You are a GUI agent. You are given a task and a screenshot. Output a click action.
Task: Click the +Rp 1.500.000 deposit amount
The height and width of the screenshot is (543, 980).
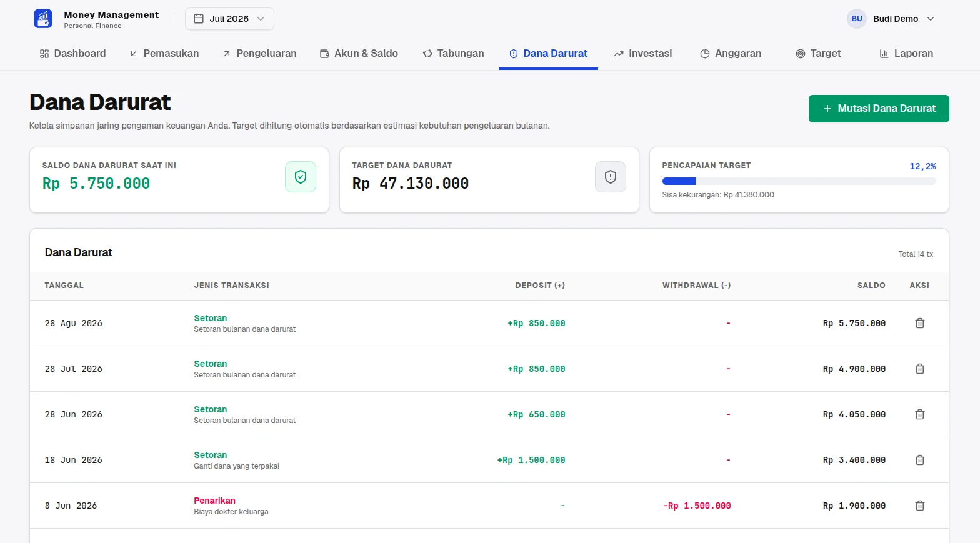point(531,460)
